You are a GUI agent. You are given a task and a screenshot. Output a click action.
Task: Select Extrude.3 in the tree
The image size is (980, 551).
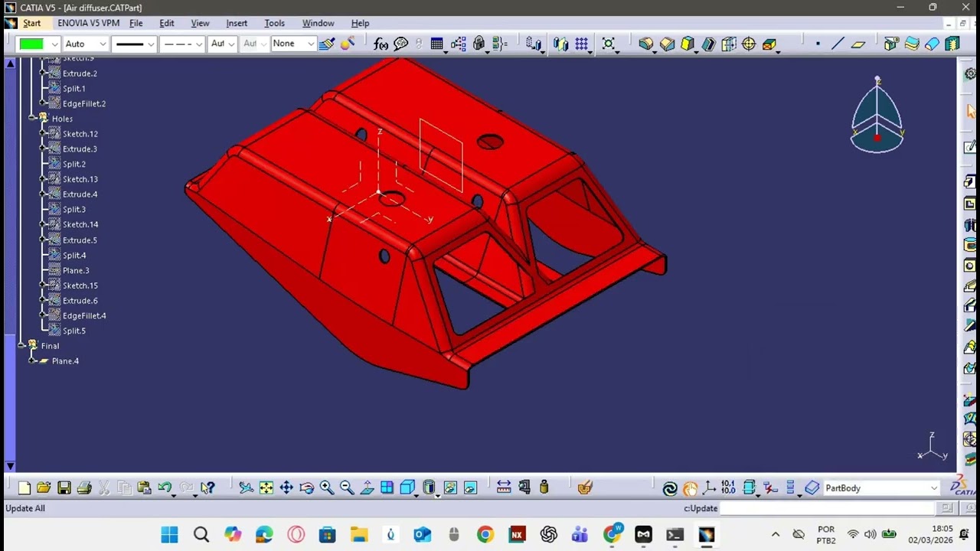[x=80, y=149]
